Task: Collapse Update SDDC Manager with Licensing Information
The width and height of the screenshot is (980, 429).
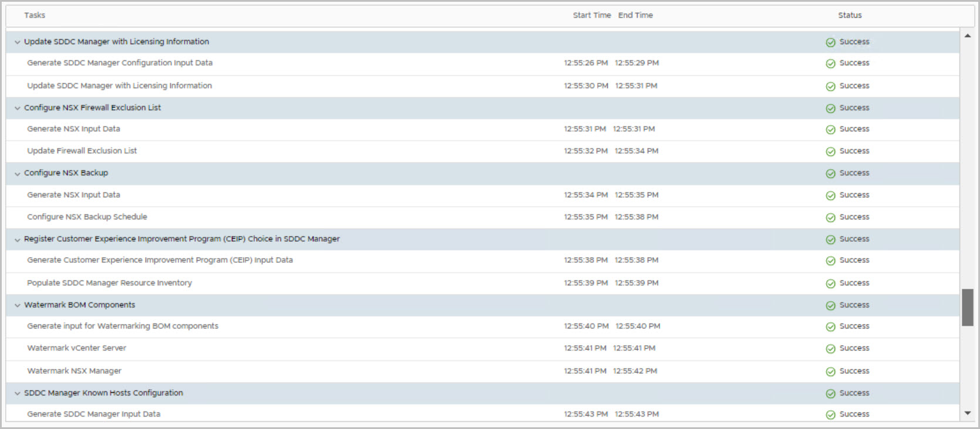Action: 18,42
